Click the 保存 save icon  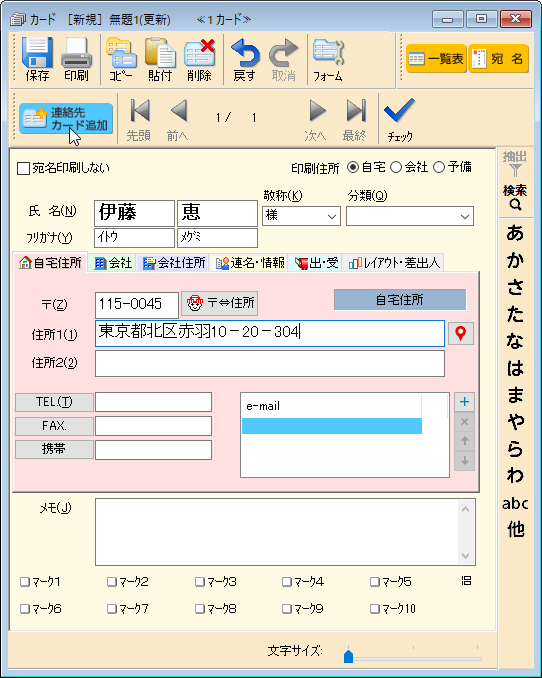click(x=37, y=53)
